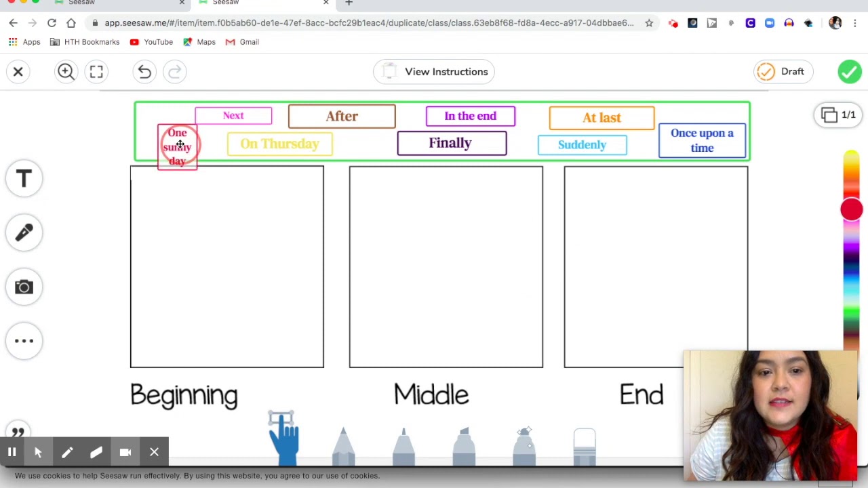Choose the pencil drawing tool
Screen dimensions: 868x488
coord(343,446)
